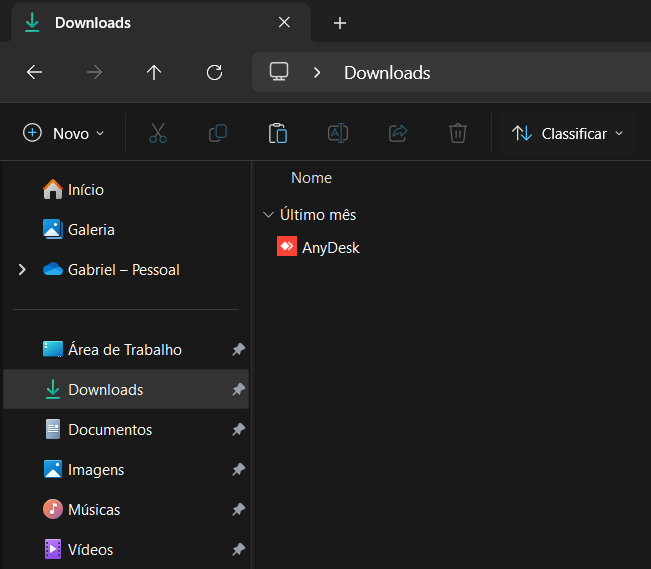This screenshot has width=651, height=569.
Task: Open Galeria in the navigation pane
Action: 90,230
